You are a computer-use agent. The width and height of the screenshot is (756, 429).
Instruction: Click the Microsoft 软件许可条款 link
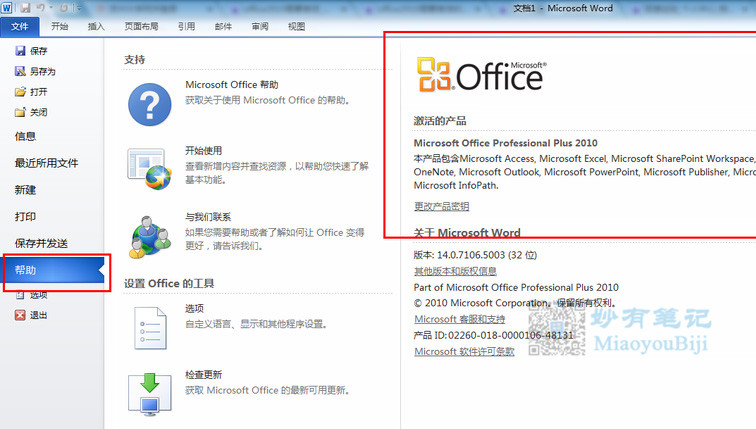[464, 351]
